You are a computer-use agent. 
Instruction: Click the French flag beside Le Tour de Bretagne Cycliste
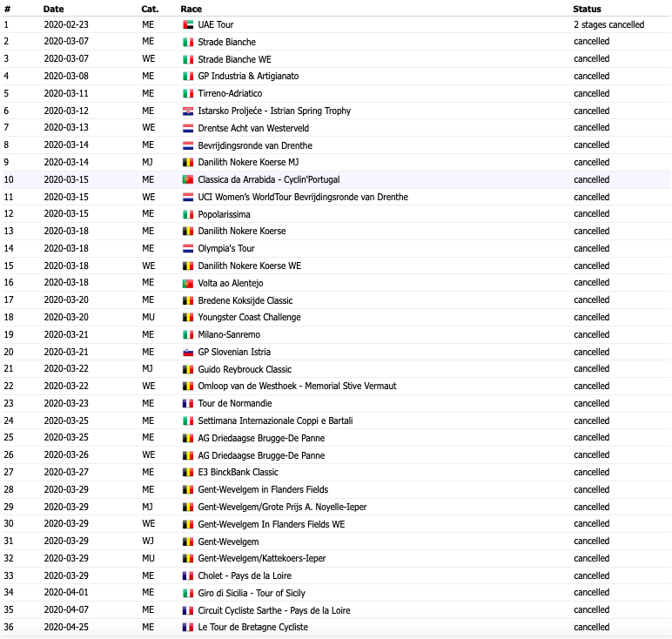click(x=188, y=628)
